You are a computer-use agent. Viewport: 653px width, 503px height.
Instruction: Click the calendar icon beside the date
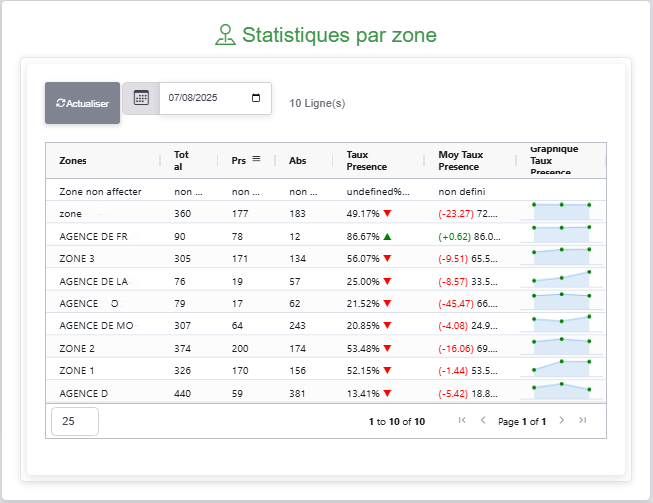click(x=141, y=98)
